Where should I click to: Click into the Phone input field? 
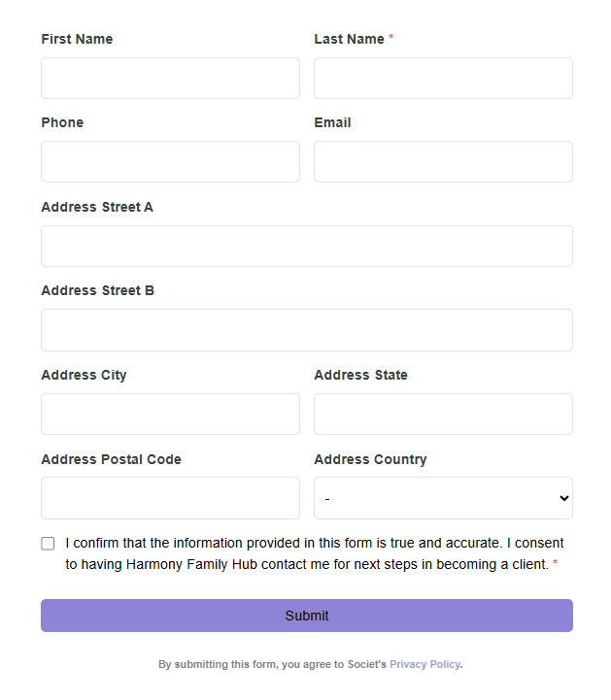click(x=170, y=161)
